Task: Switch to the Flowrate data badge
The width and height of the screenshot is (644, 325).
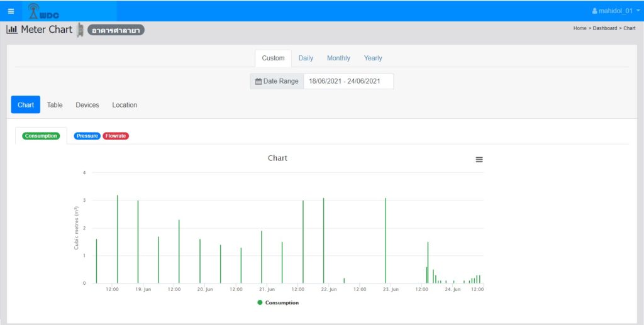Action: coord(116,136)
